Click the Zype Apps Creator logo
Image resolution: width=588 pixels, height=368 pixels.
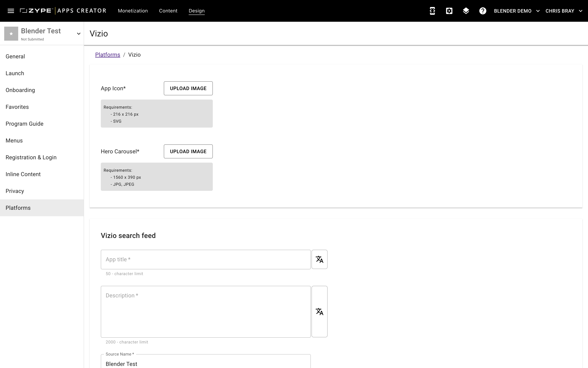click(x=63, y=11)
